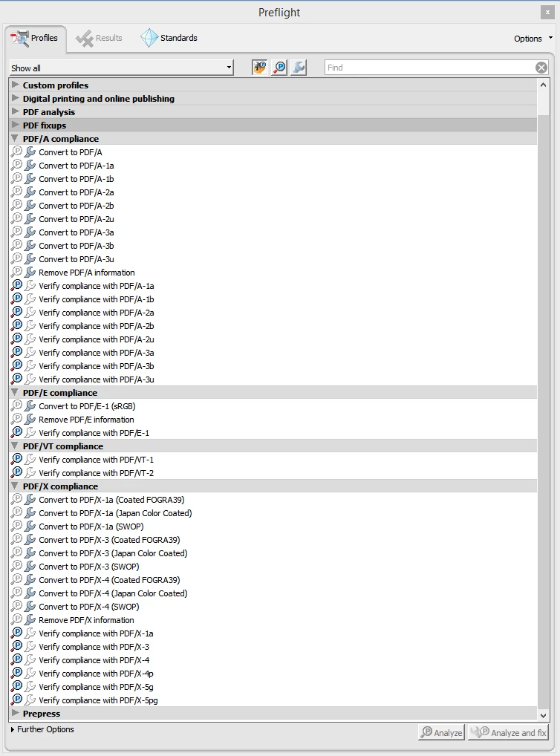This screenshot has width=560, height=756.
Task: Open the Options menu
Action: (x=533, y=39)
